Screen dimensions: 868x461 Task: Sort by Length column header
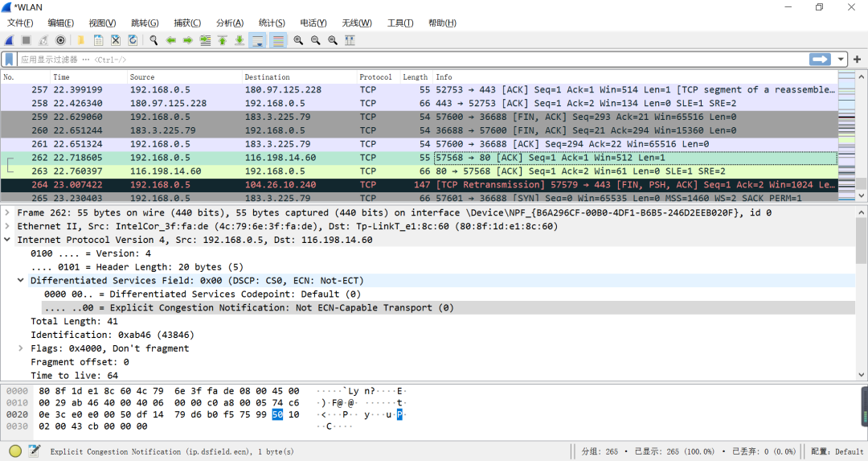pos(416,77)
